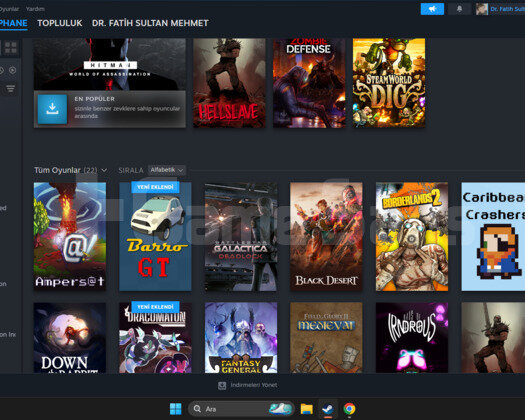This screenshot has width=525, height=420.
Task: Open the Dr. Fatih Sultan account name menu
Action: point(507,9)
